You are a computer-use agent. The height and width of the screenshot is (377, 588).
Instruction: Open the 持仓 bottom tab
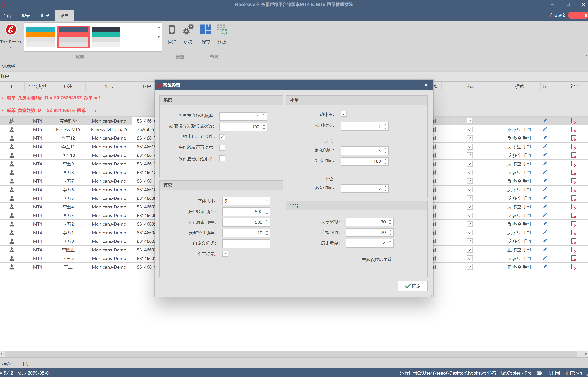(x=7, y=364)
